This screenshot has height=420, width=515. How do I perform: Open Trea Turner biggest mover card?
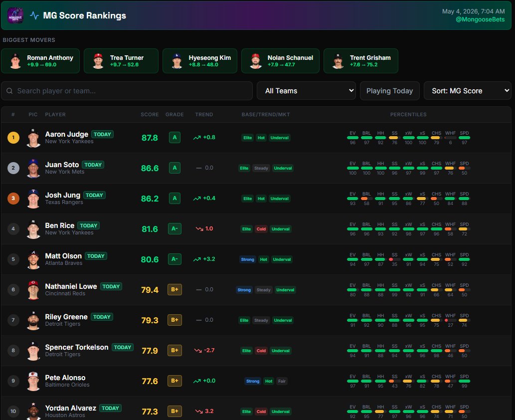click(x=121, y=61)
